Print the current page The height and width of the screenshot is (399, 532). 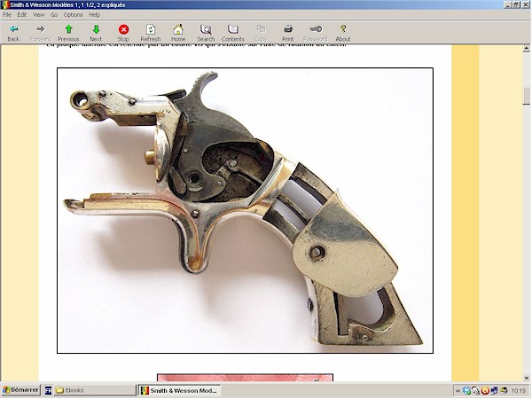point(288,34)
